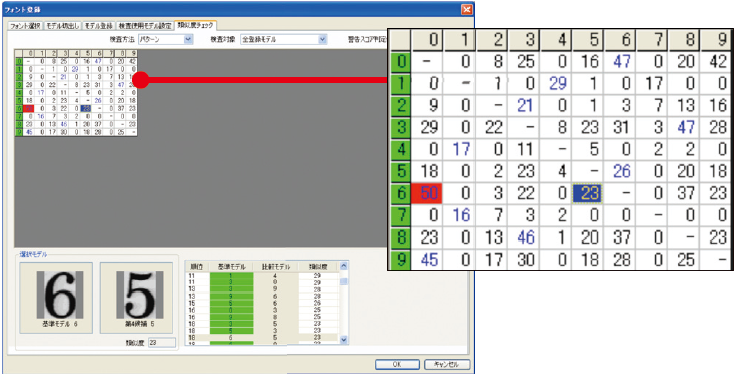Click the 比較モデル column header
The width and height of the screenshot is (736, 376).
coord(276,266)
